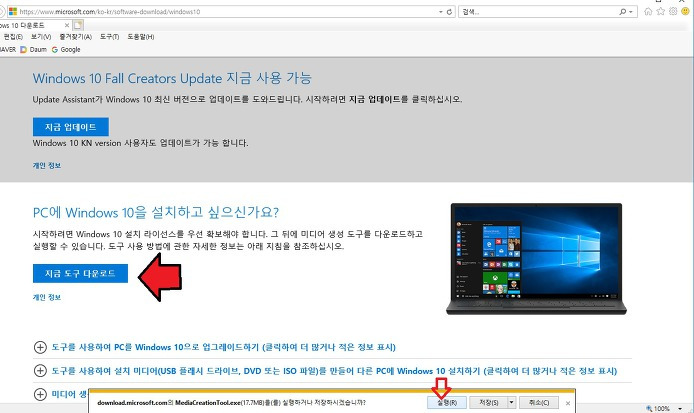Open the Tools gear icon
The image size is (694, 413).
673,12
